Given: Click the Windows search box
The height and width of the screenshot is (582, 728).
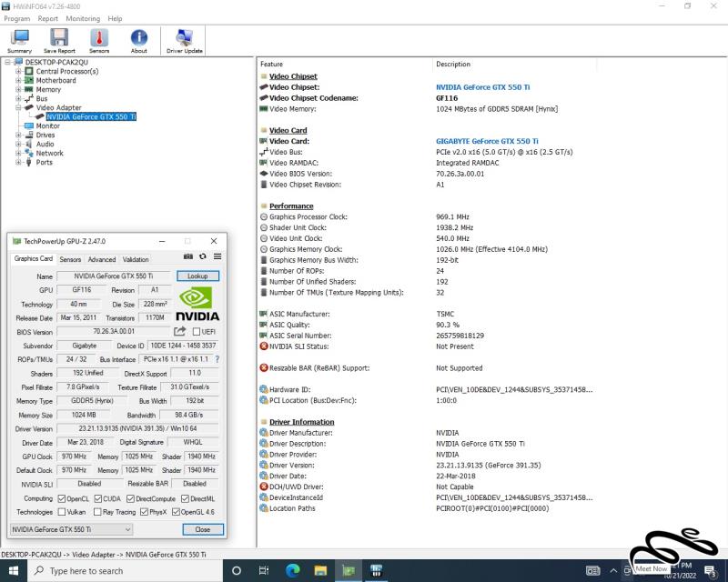Looking at the screenshot, I should (x=126, y=570).
